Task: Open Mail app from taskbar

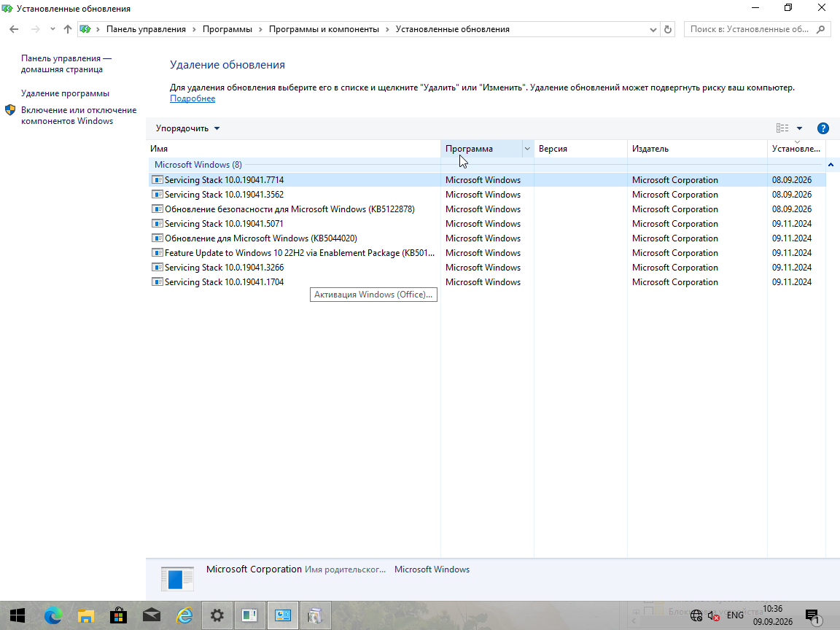Action: click(x=152, y=615)
